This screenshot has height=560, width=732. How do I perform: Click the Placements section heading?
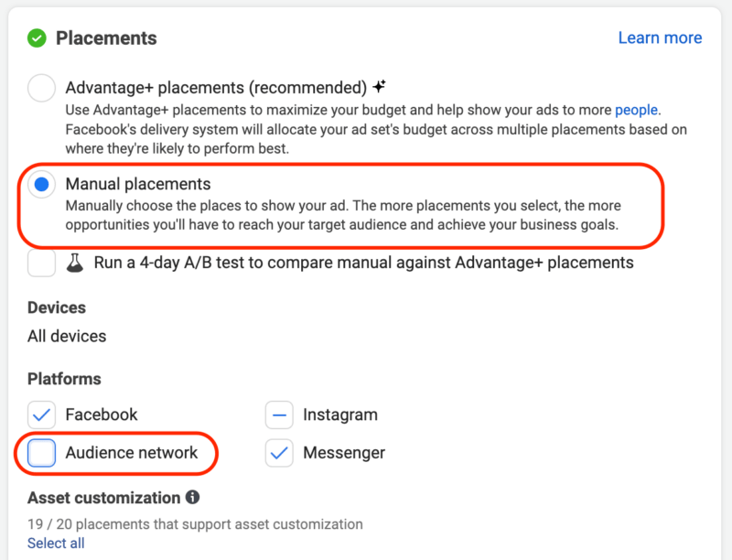tap(106, 38)
